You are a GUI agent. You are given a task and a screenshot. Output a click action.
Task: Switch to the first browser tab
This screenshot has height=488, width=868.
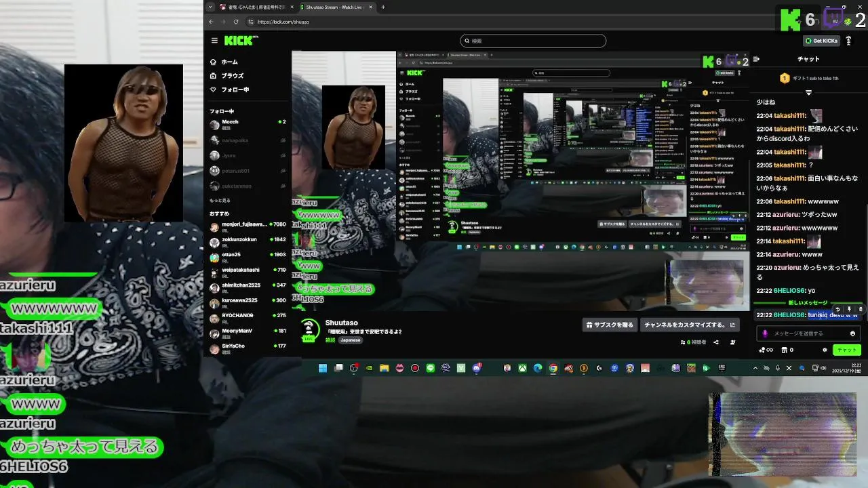(256, 7)
